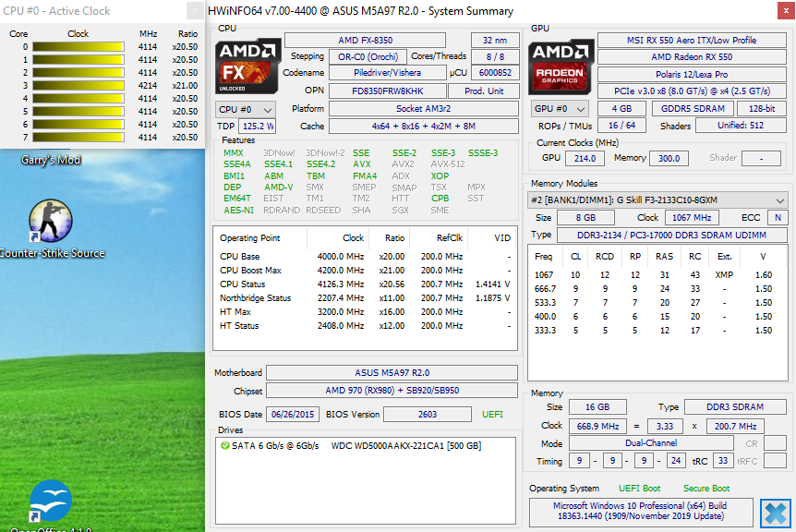Image resolution: width=796 pixels, height=532 pixels.
Task: Click the DDR3-2134 module type field
Action: (x=671, y=235)
